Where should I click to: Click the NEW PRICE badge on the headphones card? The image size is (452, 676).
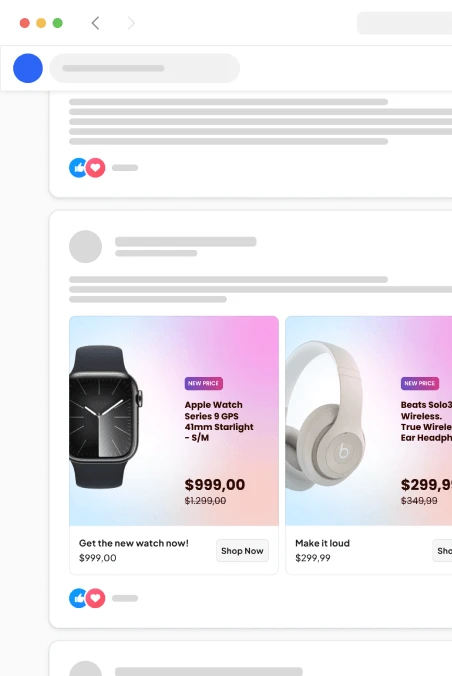pos(420,383)
